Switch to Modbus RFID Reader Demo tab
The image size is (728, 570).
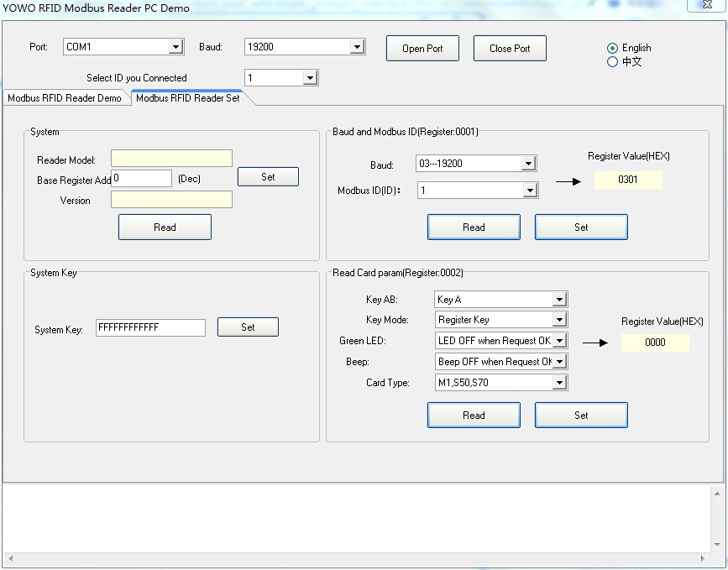tap(65, 98)
